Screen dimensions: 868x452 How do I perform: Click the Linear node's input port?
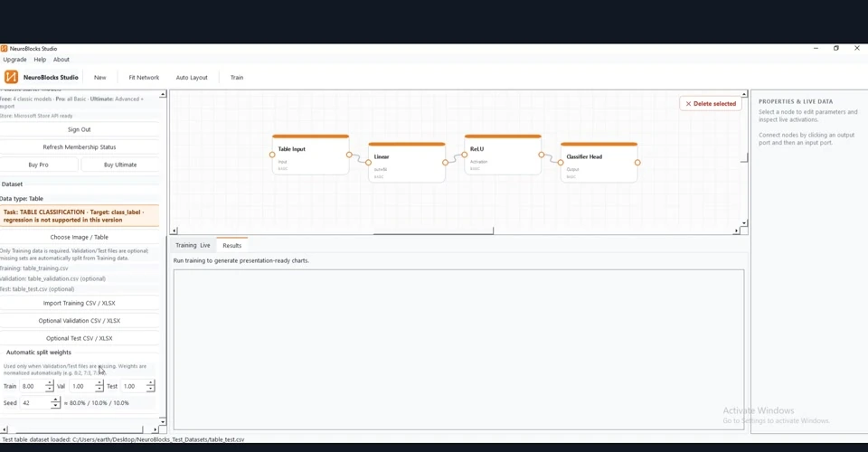pyautogui.click(x=368, y=163)
